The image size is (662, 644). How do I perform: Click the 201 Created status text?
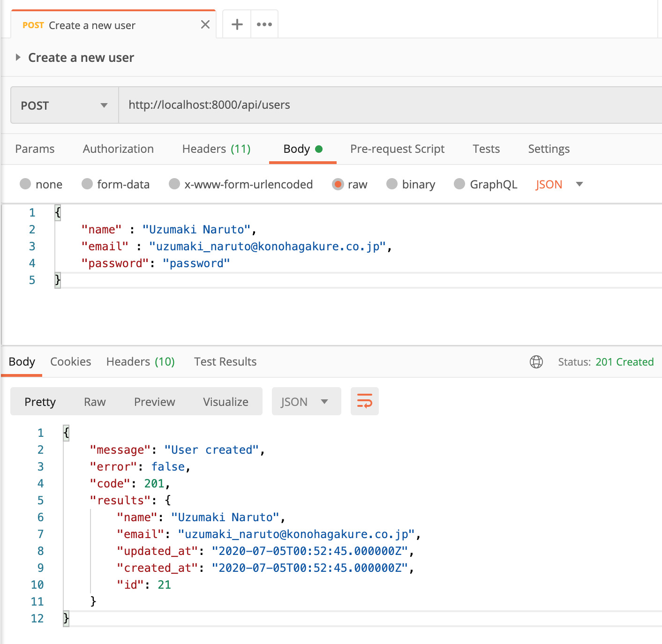coord(624,362)
